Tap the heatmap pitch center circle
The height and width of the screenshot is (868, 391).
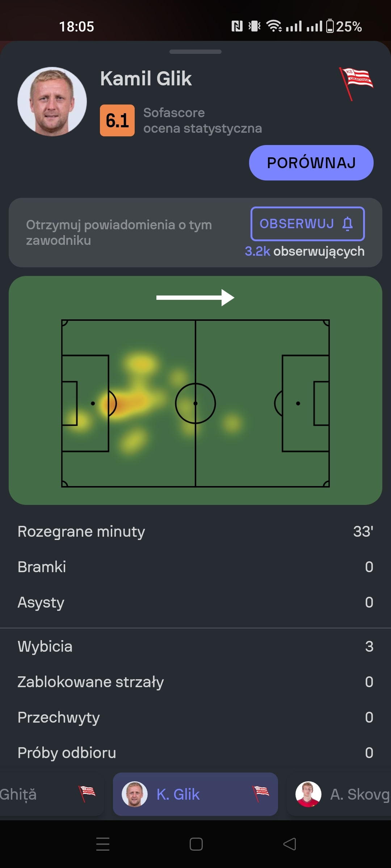pyautogui.click(x=195, y=403)
